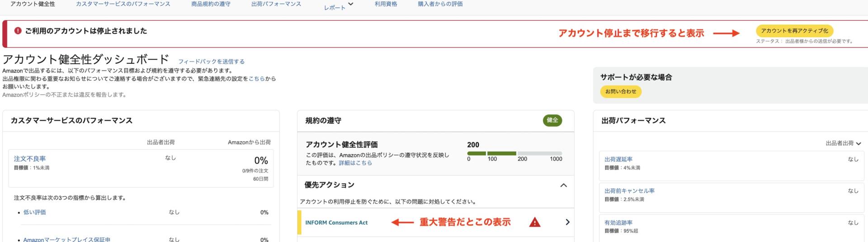This screenshot has height=242, width=868.
Task: Open the 出荷遅延率 metric link
Action: point(618,159)
